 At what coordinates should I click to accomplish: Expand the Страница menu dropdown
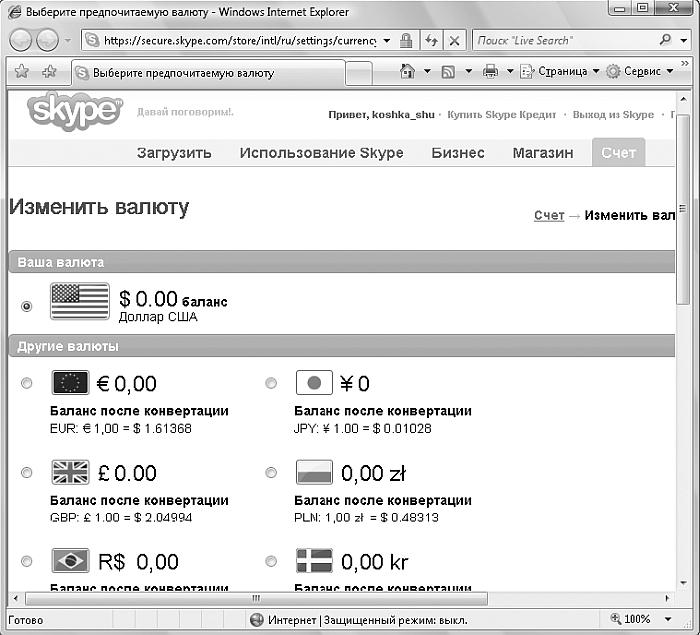(x=562, y=72)
